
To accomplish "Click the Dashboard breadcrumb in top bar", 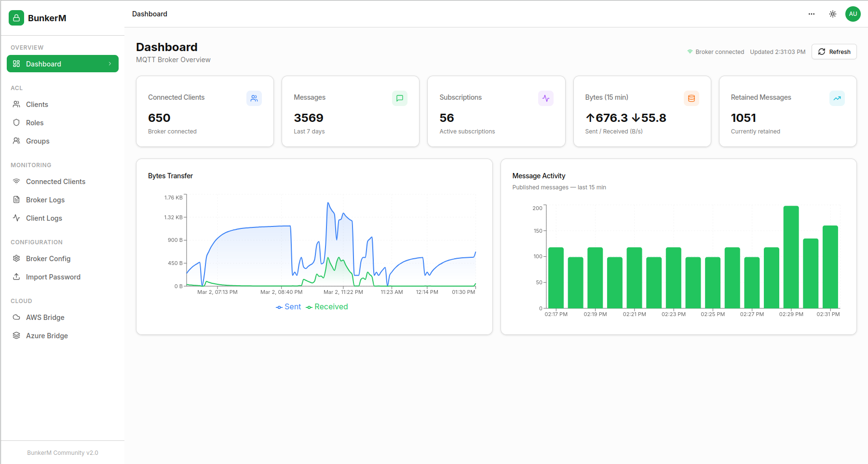I will (x=149, y=14).
